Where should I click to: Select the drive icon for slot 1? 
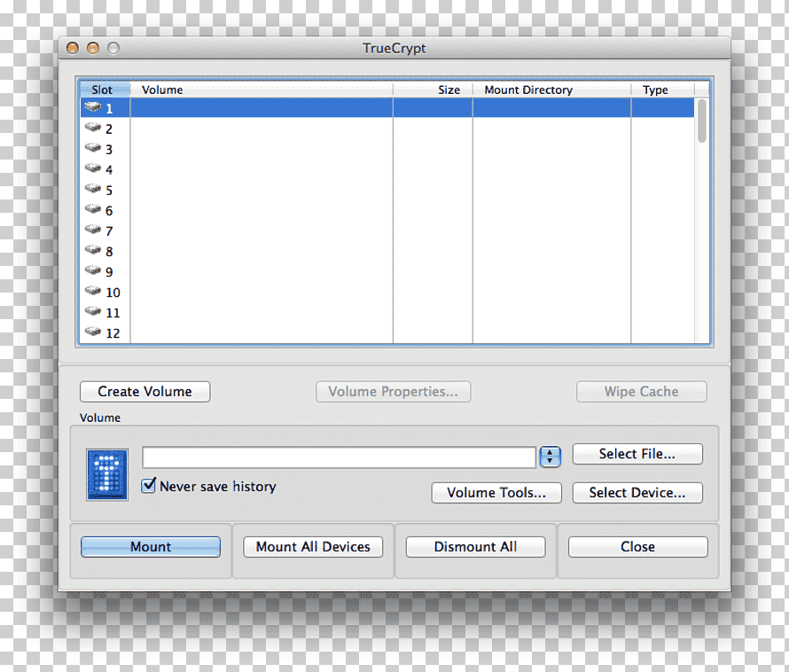pos(93,107)
